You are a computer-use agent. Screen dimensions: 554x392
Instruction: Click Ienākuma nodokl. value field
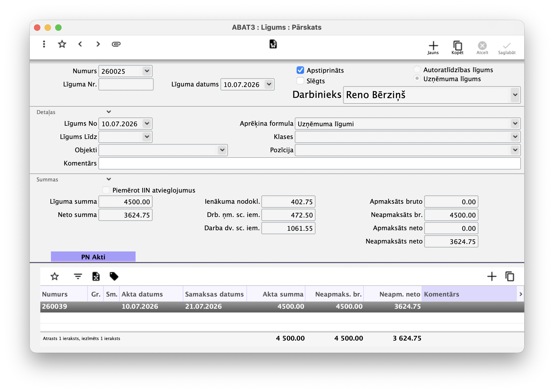[x=288, y=202]
